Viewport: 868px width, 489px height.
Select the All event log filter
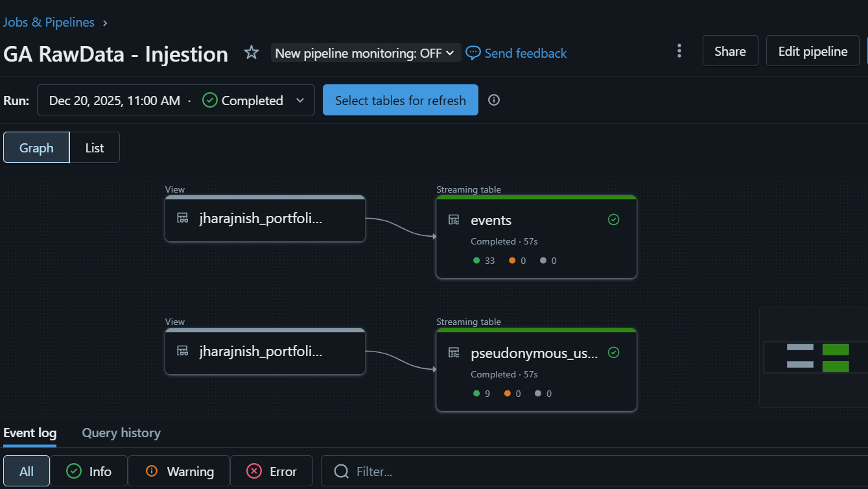pyautogui.click(x=27, y=471)
